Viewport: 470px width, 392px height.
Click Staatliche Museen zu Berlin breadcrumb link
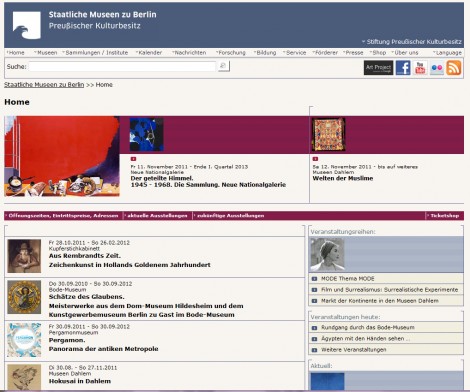click(44, 85)
